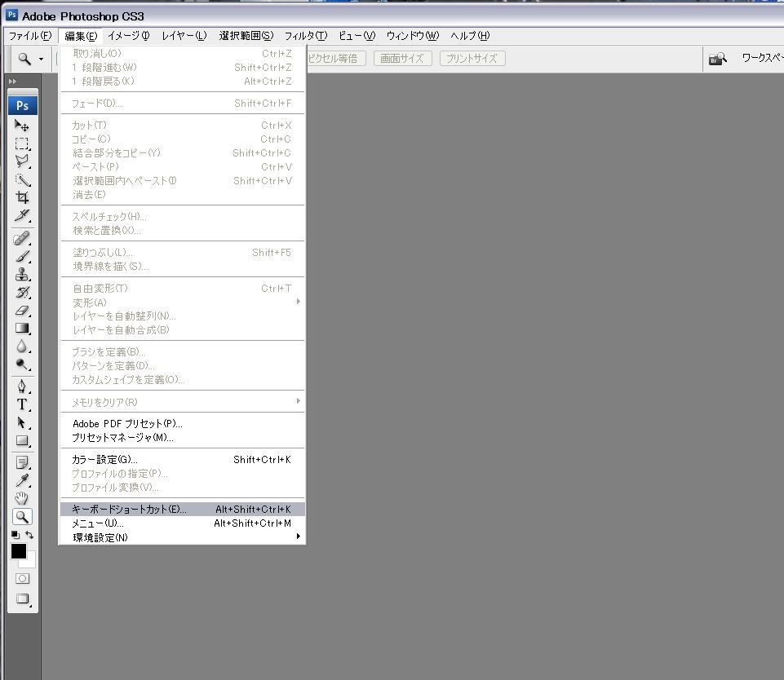Screen dimensions: 784x680
Task: Click the 画面サイズ button
Action: 402,59
